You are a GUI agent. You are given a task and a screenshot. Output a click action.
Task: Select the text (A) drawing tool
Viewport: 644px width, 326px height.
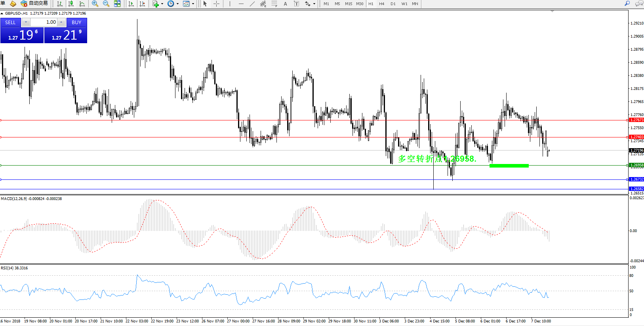pyautogui.click(x=285, y=4)
